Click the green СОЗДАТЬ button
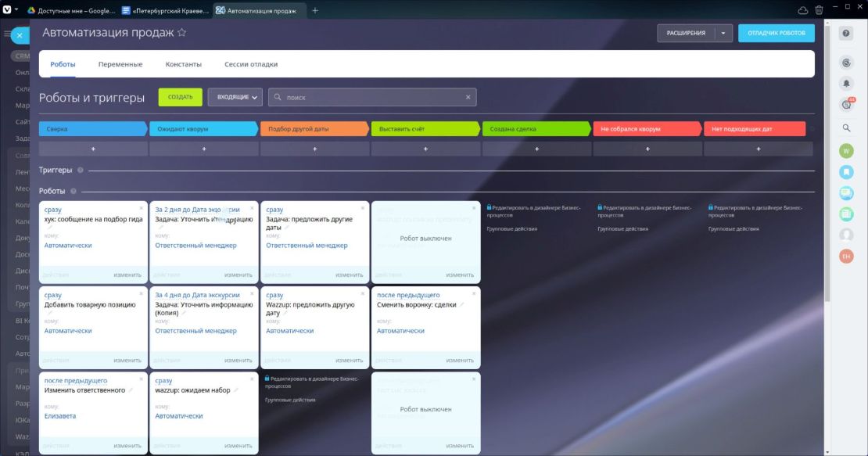 tap(181, 98)
